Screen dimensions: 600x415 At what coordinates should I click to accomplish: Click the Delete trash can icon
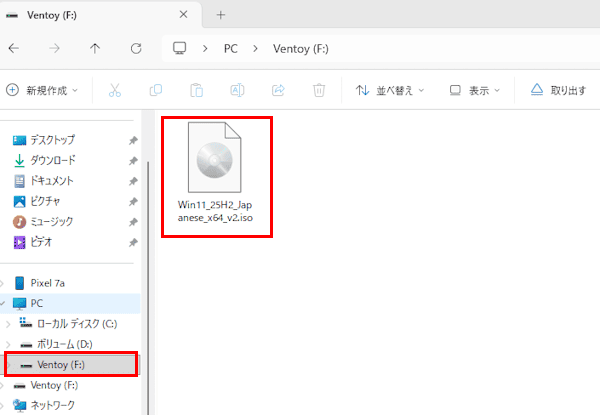tap(319, 90)
